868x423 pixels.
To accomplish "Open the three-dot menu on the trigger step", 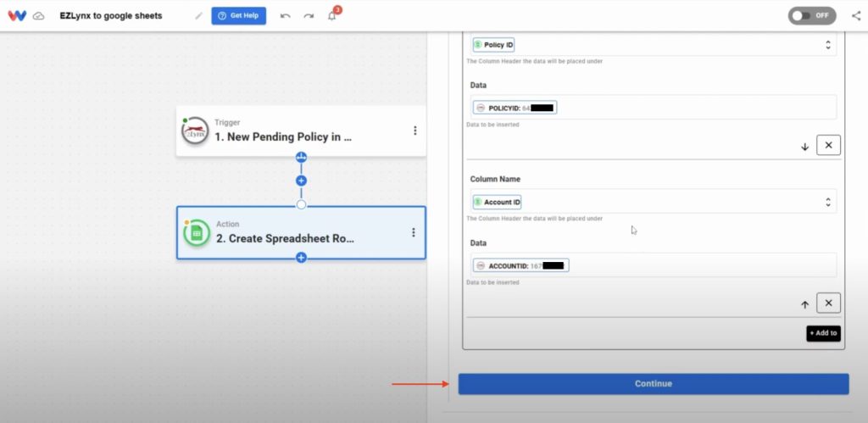I will coord(415,131).
